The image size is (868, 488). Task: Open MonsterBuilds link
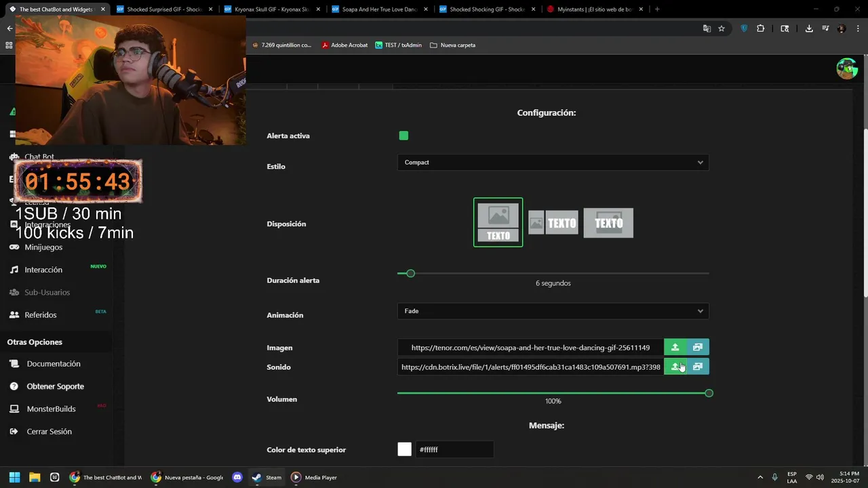(x=51, y=409)
